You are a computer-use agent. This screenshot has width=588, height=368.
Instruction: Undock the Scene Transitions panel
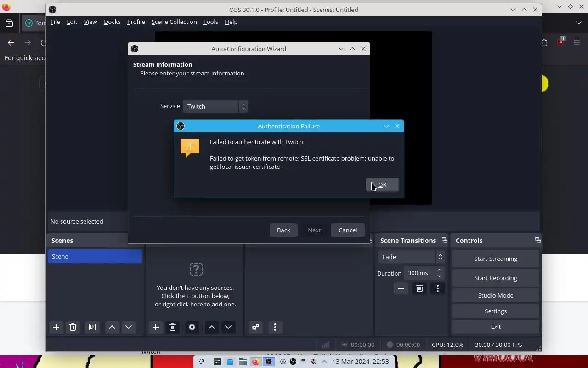tap(444, 240)
